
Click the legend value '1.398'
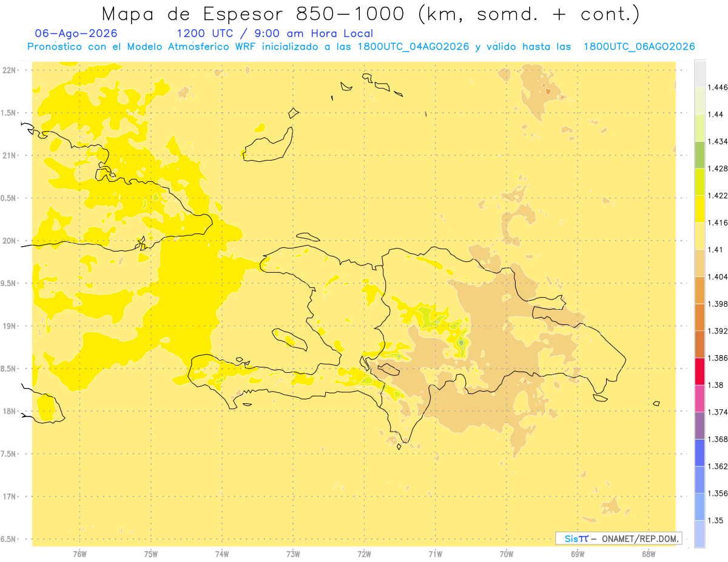(x=718, y=304)
